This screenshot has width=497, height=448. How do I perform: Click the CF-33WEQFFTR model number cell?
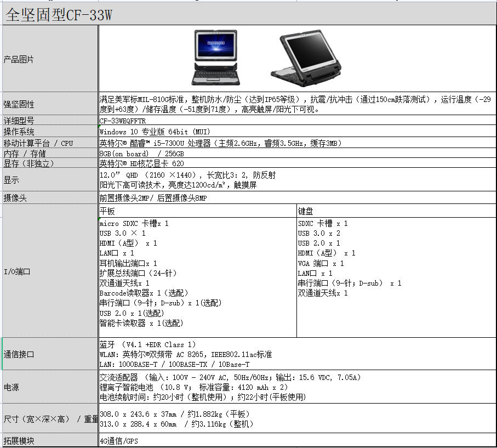[298, 121]
